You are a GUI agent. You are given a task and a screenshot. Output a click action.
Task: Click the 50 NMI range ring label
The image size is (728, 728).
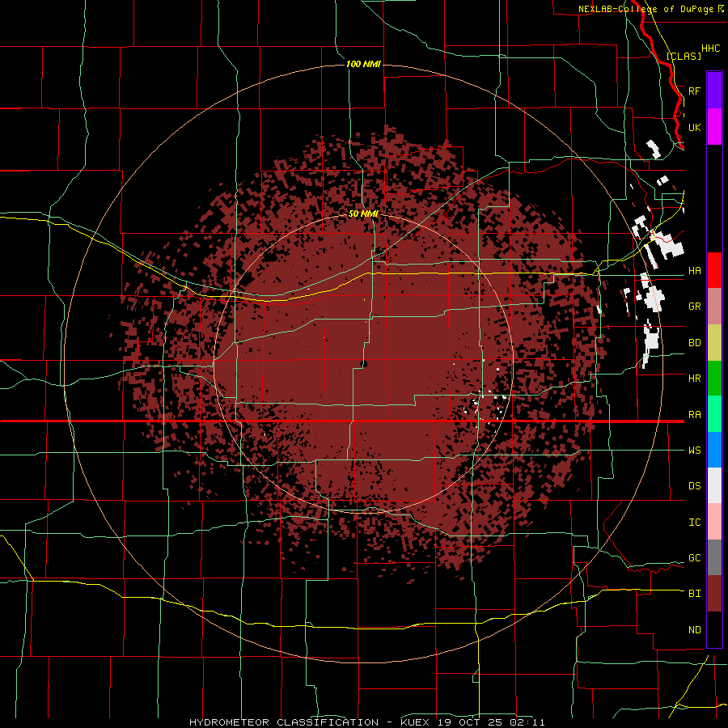click(x=363, y=214)
